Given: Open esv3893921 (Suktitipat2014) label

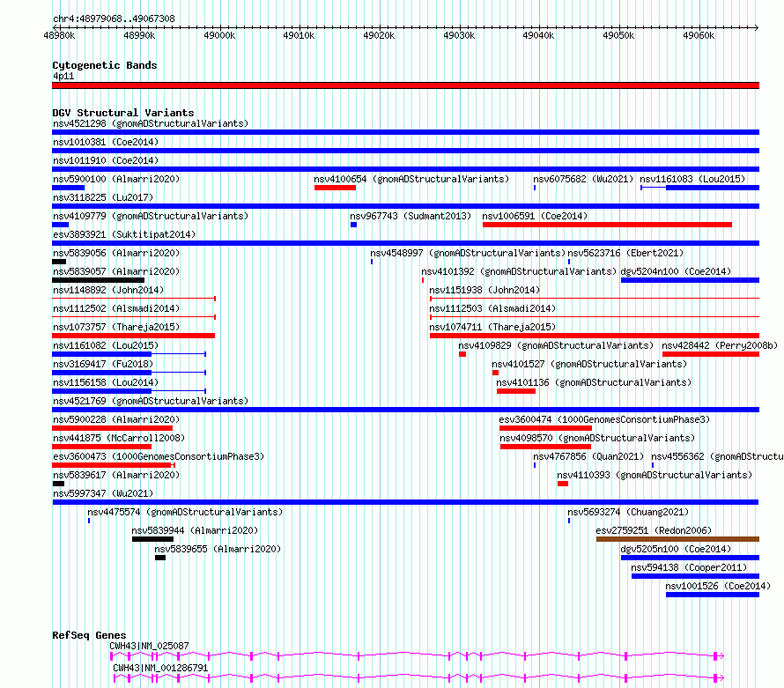Looking at the screenshot, I should pyautogui.click(x=124, y=234).
